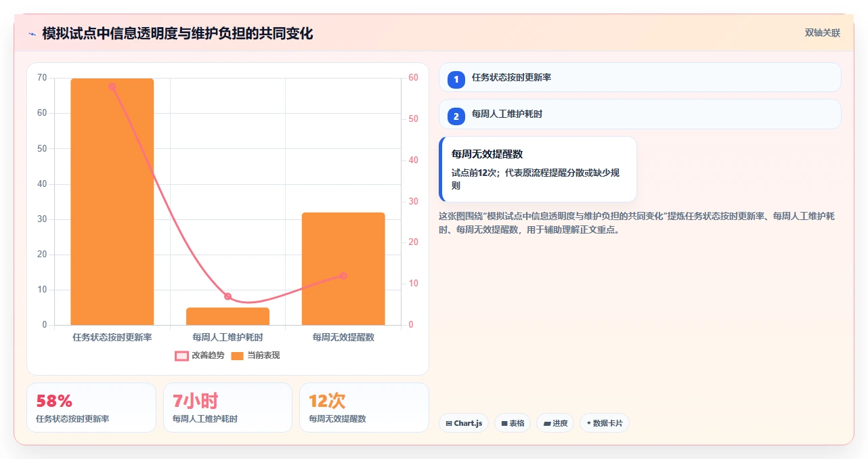Select the 每周无效提醒数 orange bar

pyautogui.click(x=343, y=269)
